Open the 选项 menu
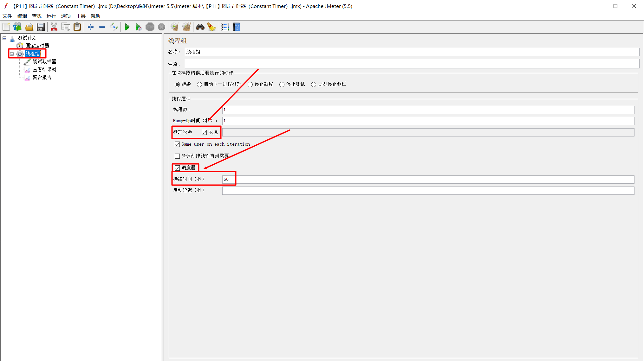 point(66,16)
